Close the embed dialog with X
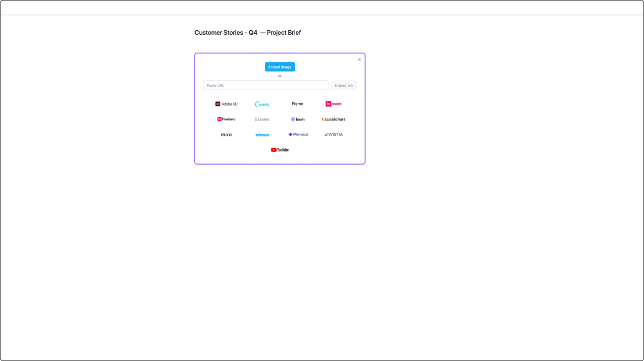 tap(359, 60)
